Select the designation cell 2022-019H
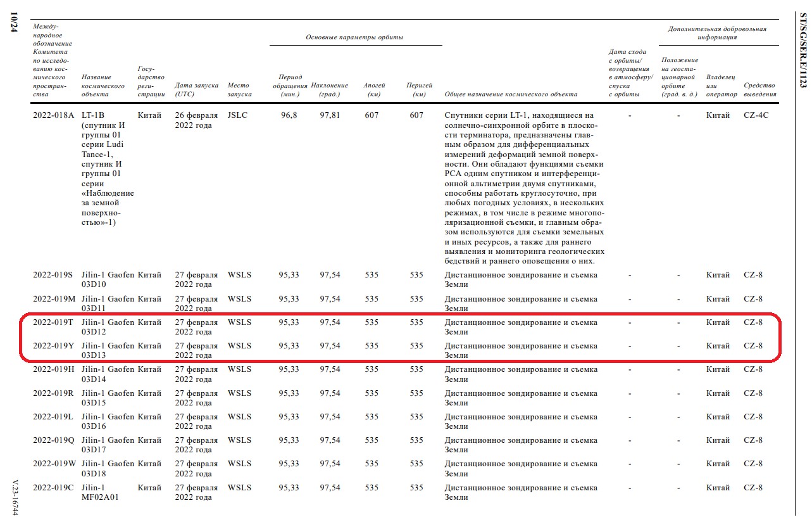The image size is (812, 522). (x=53, y=369)
